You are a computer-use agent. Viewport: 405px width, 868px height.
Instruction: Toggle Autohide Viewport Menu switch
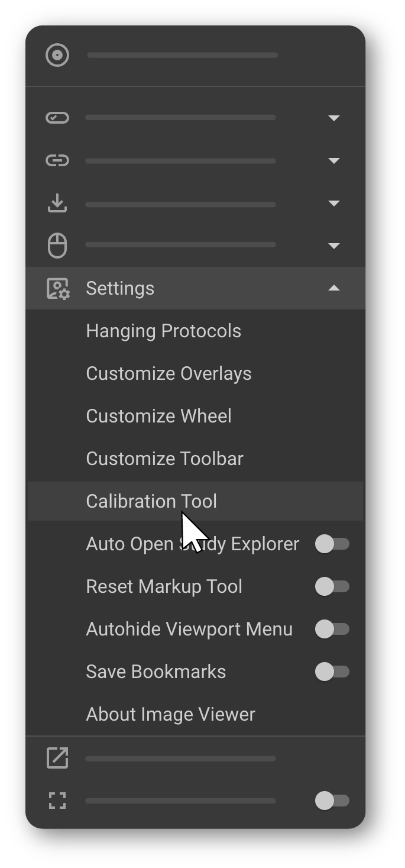[x=332, y=629]
